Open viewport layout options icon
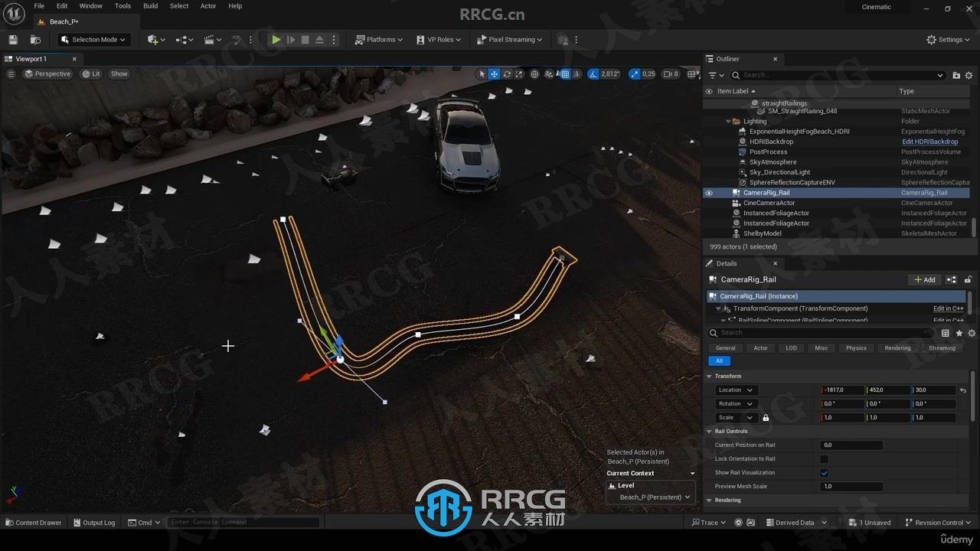Screen dimensions: 980x551 (x=691, y=74)
